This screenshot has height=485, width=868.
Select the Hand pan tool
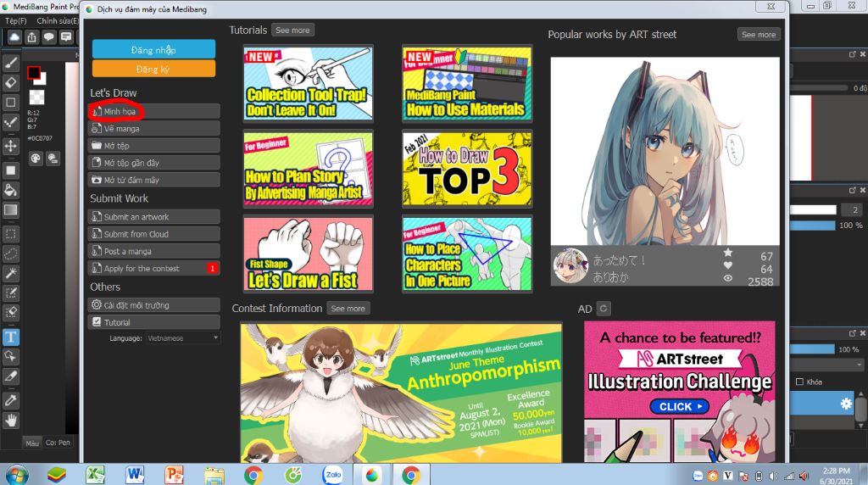(10, 421)
